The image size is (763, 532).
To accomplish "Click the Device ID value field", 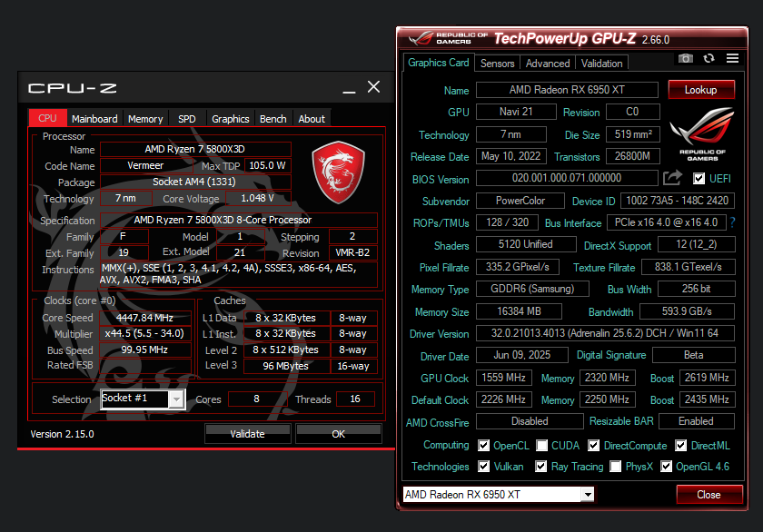I will 678,201.
